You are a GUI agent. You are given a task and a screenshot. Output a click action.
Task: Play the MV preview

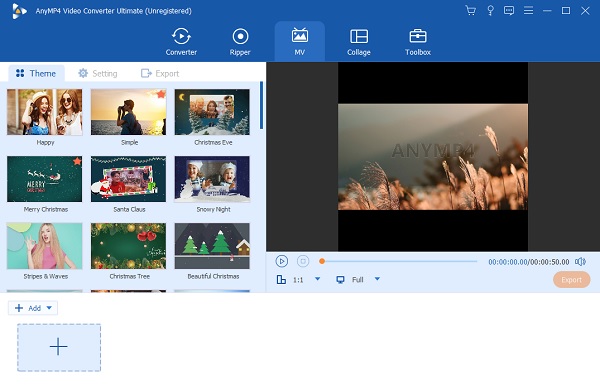coord(282,261)
